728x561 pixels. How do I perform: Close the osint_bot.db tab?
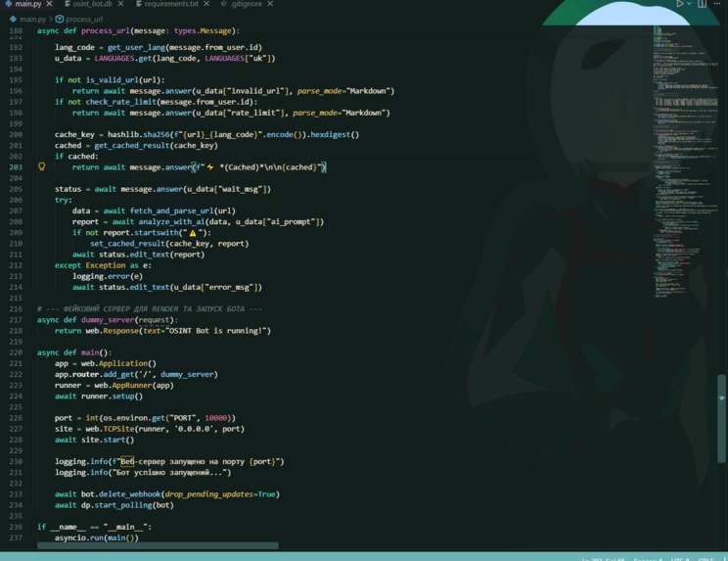pos(120,4)
